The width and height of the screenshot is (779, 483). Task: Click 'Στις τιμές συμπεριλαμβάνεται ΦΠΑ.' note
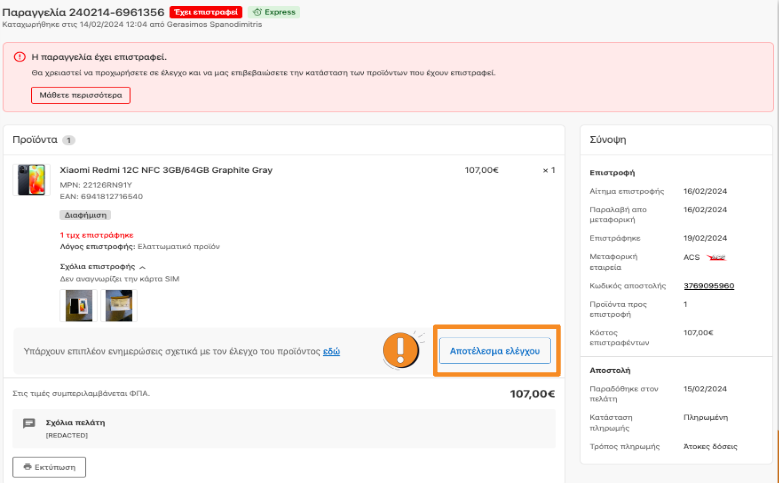click(81, 394)
